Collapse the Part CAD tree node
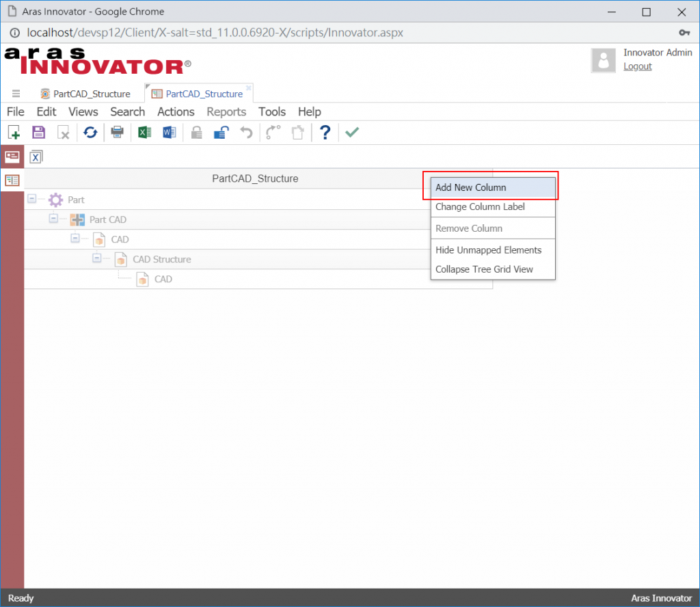The image size is (700, 607). pyautogui.click(x=53, y=218)
